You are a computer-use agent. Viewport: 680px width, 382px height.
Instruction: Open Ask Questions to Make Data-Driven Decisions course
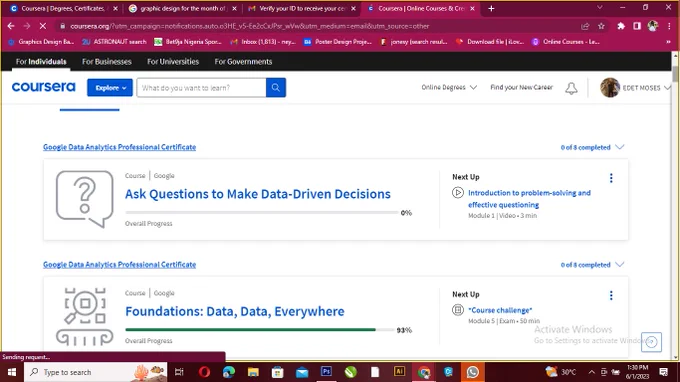tap(258, 194)
